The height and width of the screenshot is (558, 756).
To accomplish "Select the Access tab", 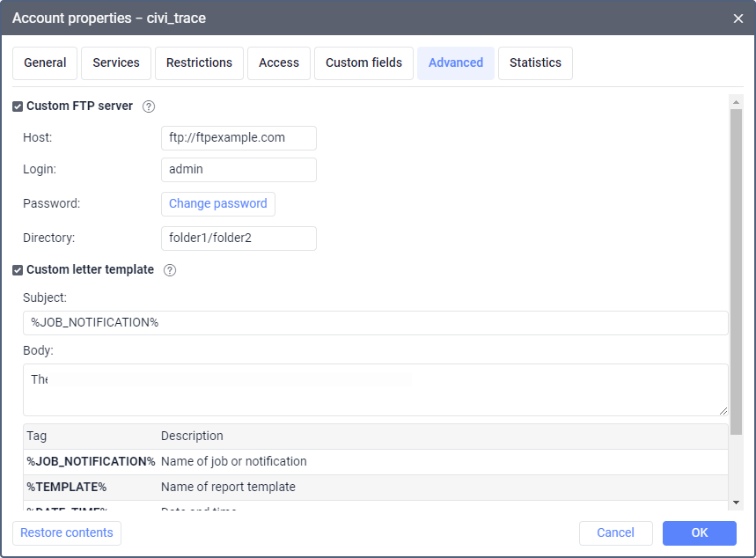I will click(279, 63).
